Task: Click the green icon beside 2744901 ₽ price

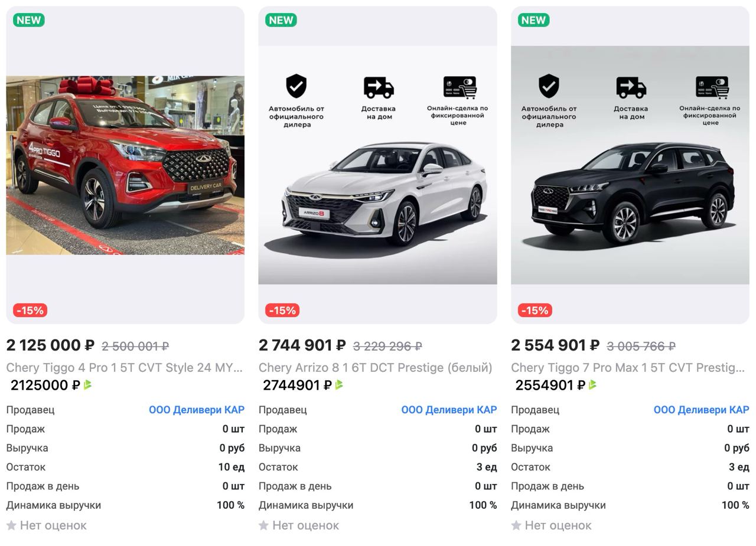Action: [340, 385]
